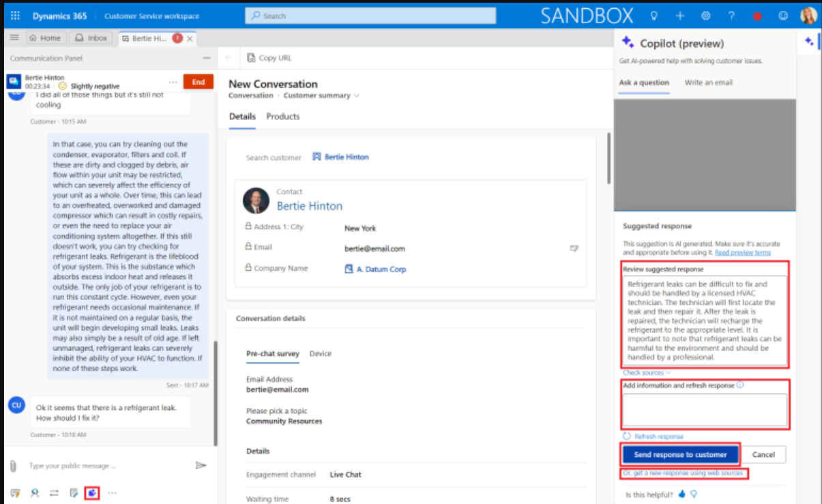Switch to Ask a question tab

(644, 83)
